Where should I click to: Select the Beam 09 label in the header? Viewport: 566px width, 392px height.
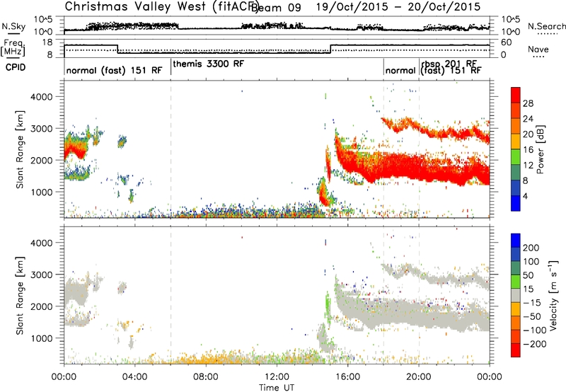276,7
